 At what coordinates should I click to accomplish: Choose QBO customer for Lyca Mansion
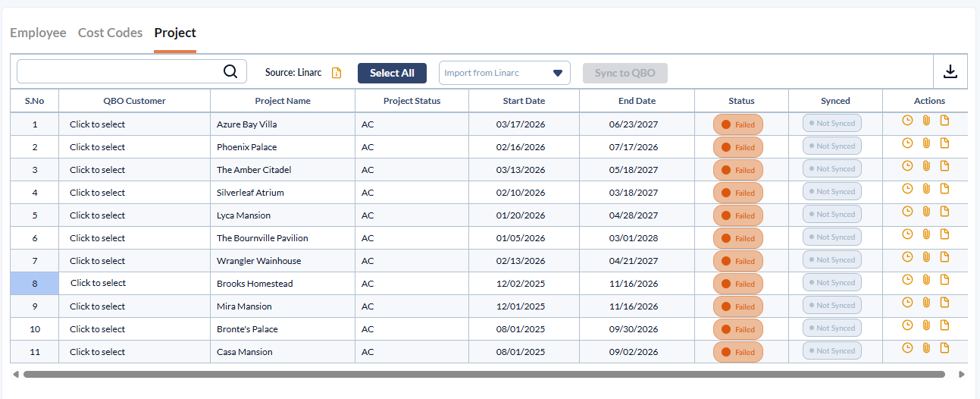pyautogui.click(x=98, y=215)
